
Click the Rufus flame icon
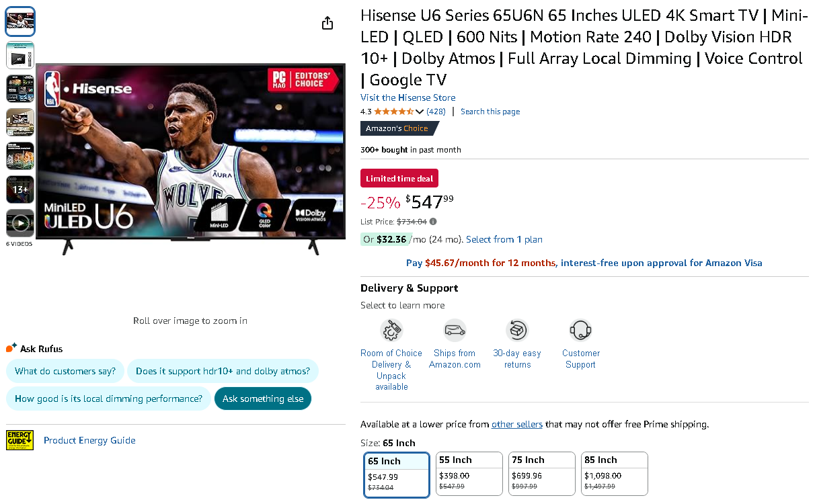[x=11, y=347]
